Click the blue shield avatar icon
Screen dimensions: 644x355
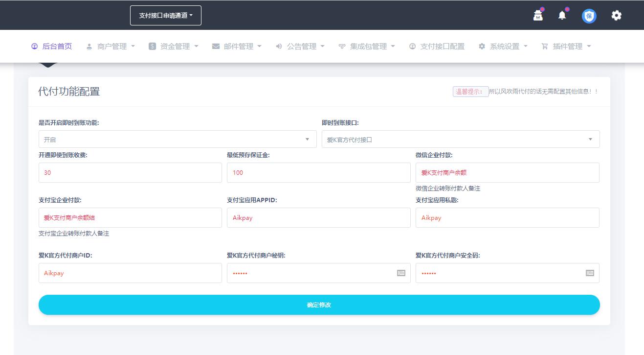pyautogui.click(x=589, y=16)
